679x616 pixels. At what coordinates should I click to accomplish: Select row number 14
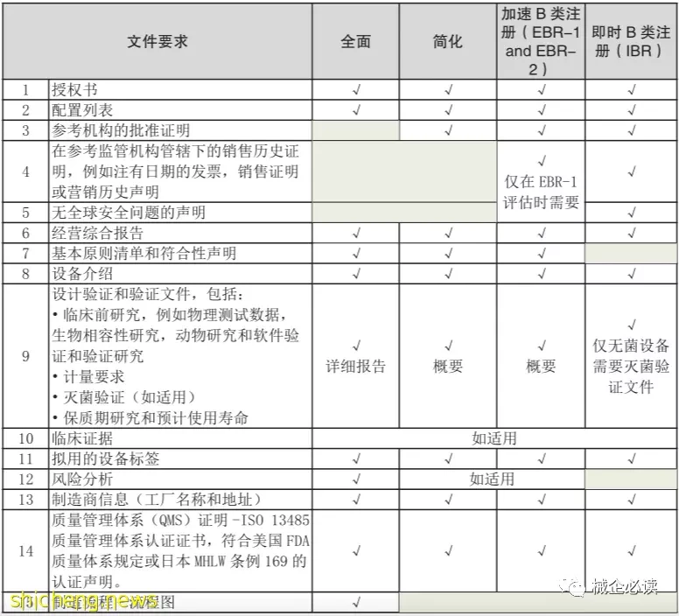25,551
